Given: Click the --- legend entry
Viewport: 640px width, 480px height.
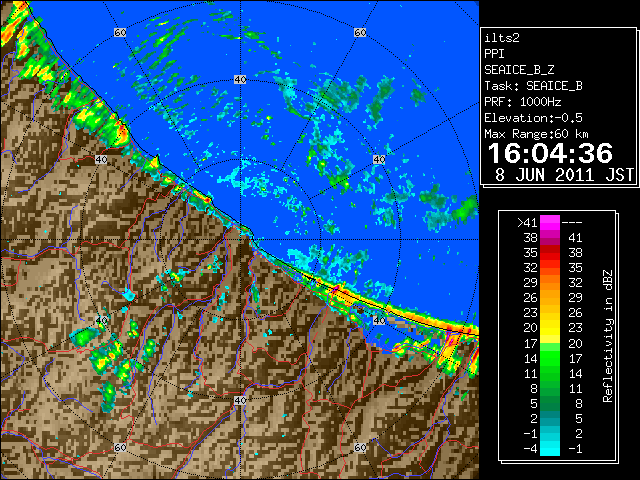Looking at the screenshot, I should 572,223.
